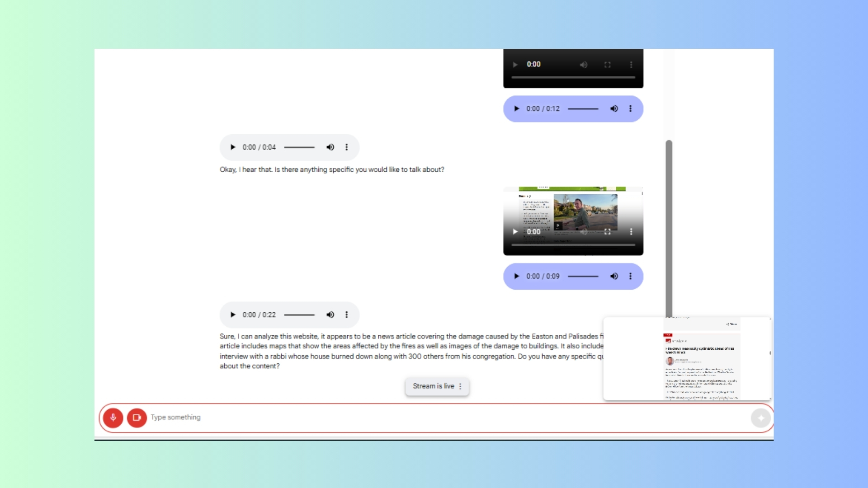Focus the Type something input field
This screenshot has height=488, width=868.
click(x=448, y=418)
